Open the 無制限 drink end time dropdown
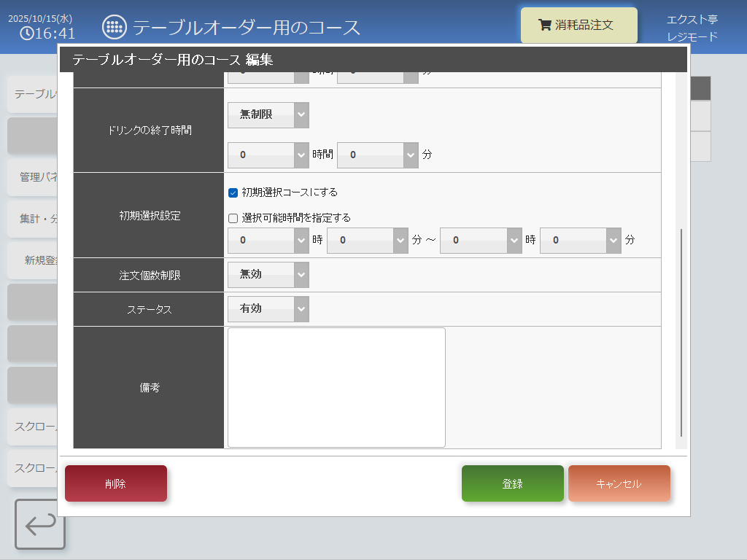This screenshot has width=747, height=560. coord(268,114)
